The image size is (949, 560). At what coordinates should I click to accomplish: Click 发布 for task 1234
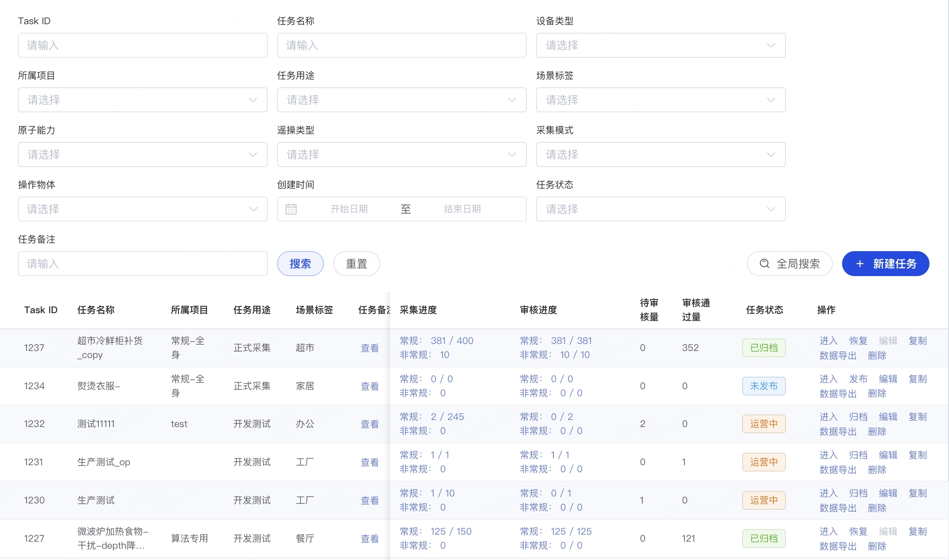coord(858,378)
